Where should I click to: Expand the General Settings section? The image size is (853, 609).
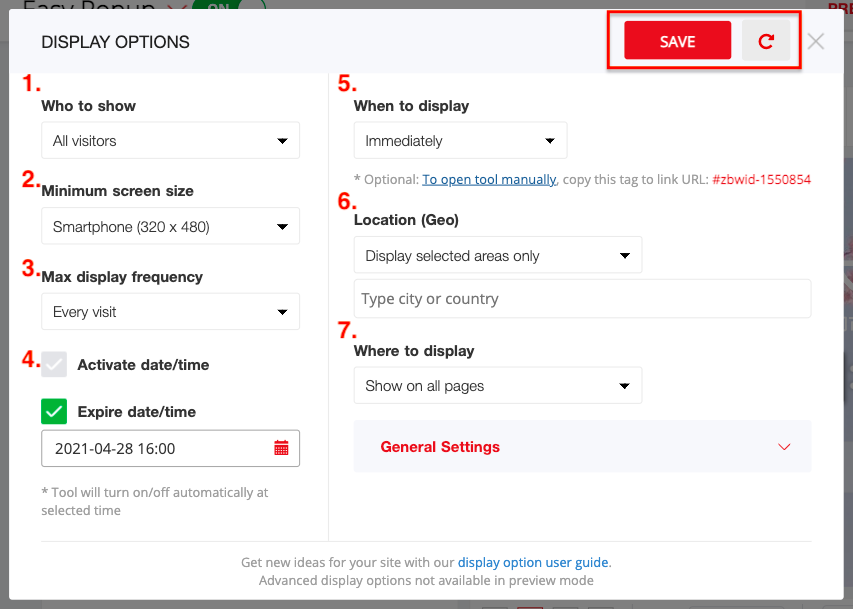pos(582,446)
